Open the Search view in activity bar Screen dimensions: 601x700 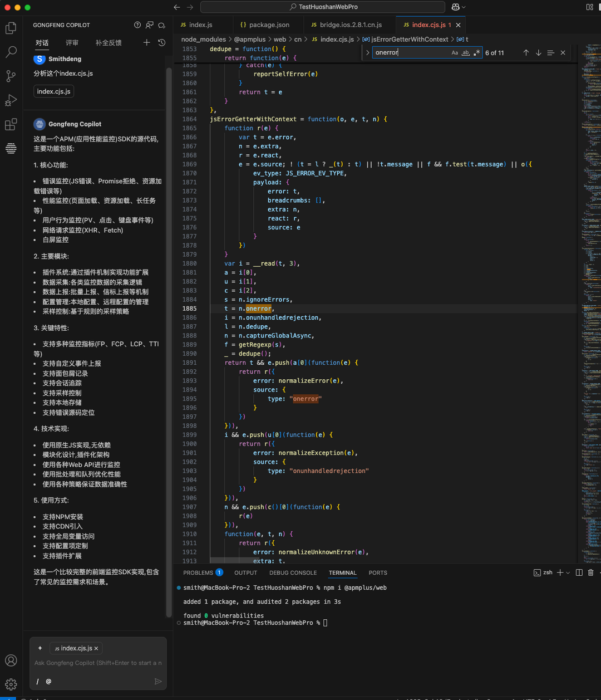click(x=11, y=52)
